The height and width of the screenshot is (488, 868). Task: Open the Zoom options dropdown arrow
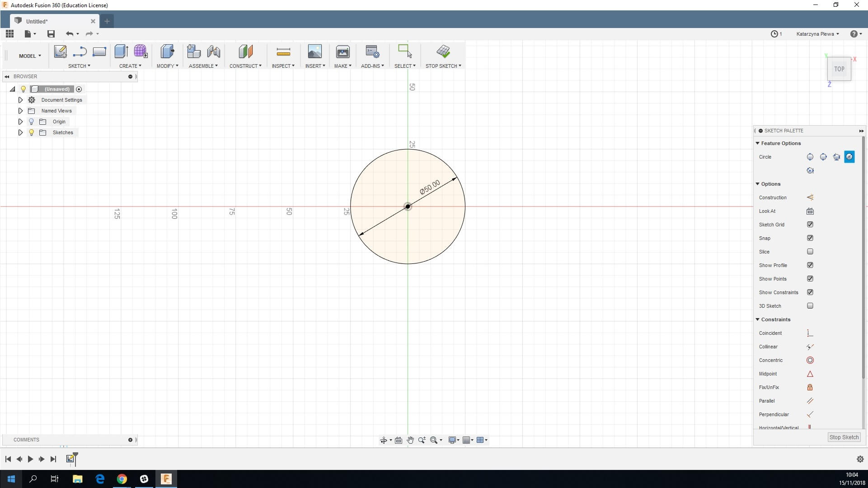coord(441,440)
